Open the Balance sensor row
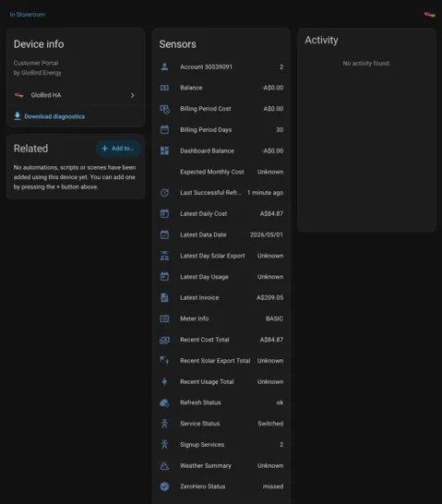The width and height of the screenshot is (442, 504). point(221,88)
